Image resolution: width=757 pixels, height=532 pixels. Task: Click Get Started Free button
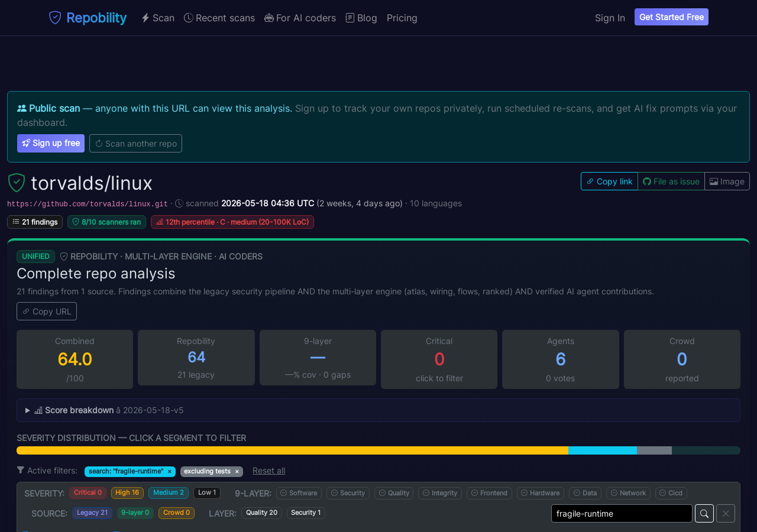[x=671, y=17]
